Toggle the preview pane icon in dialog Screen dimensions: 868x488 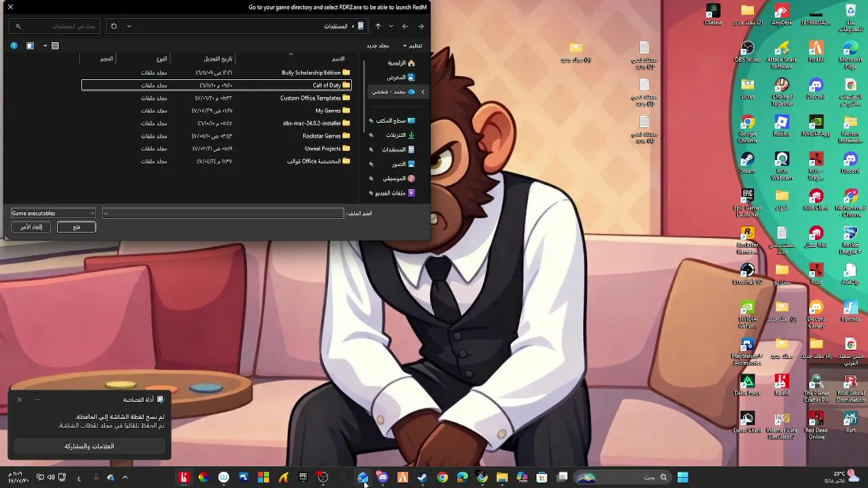click(x=30, y=45)
